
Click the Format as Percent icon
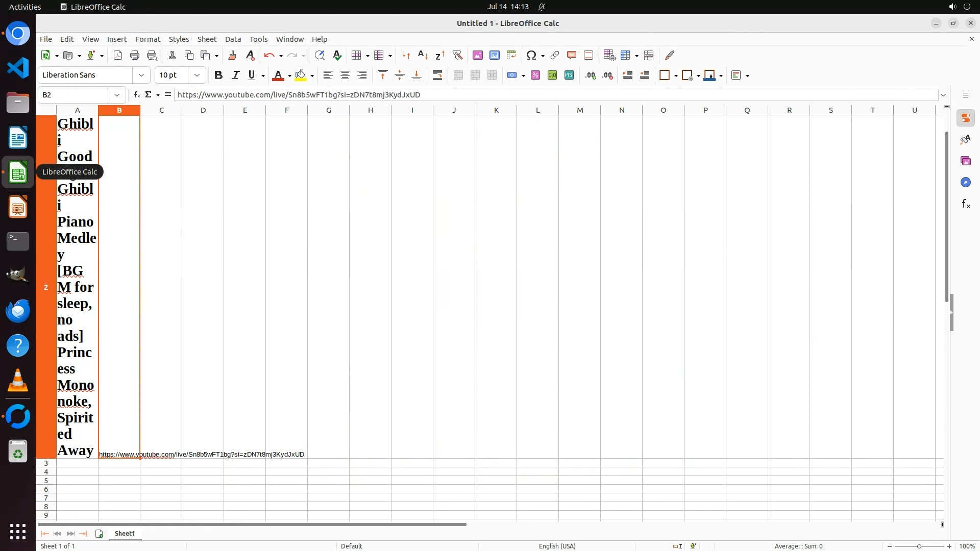(x=535, y=76)
